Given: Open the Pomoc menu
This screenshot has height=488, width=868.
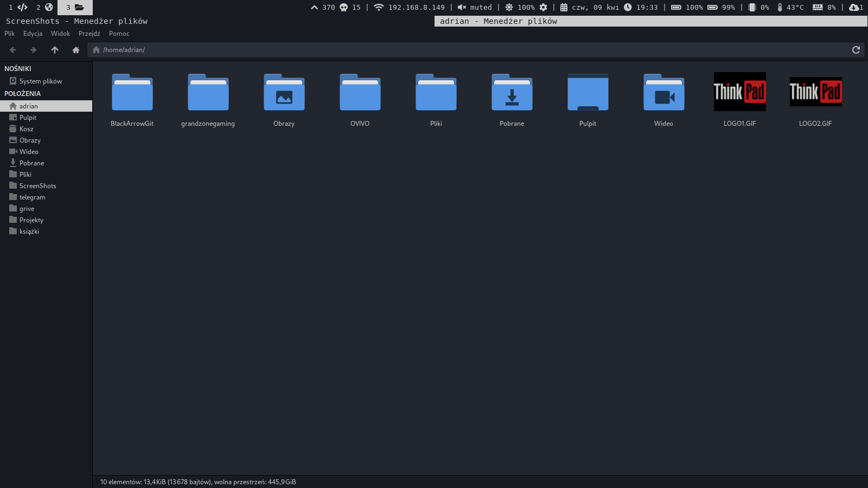Looking at the screenshot, I should tap(119, 34).
